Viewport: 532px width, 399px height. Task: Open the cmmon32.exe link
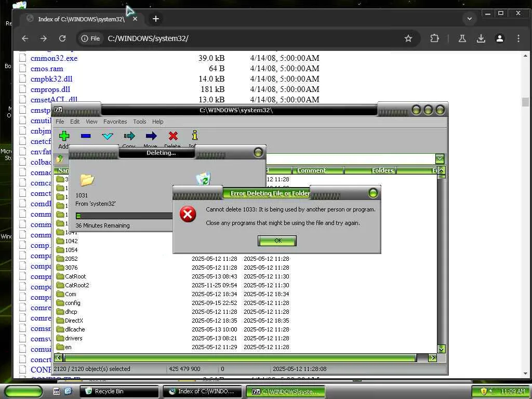[54, 58]
